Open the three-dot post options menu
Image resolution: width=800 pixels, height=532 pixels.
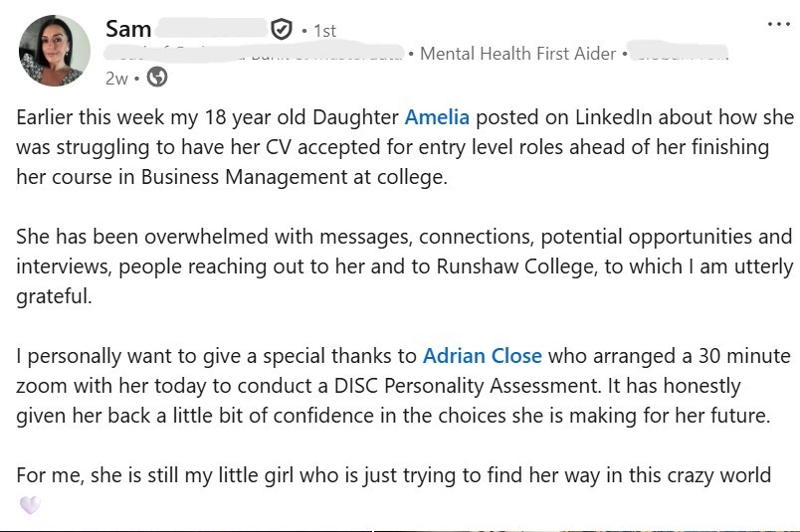point(778,23)
